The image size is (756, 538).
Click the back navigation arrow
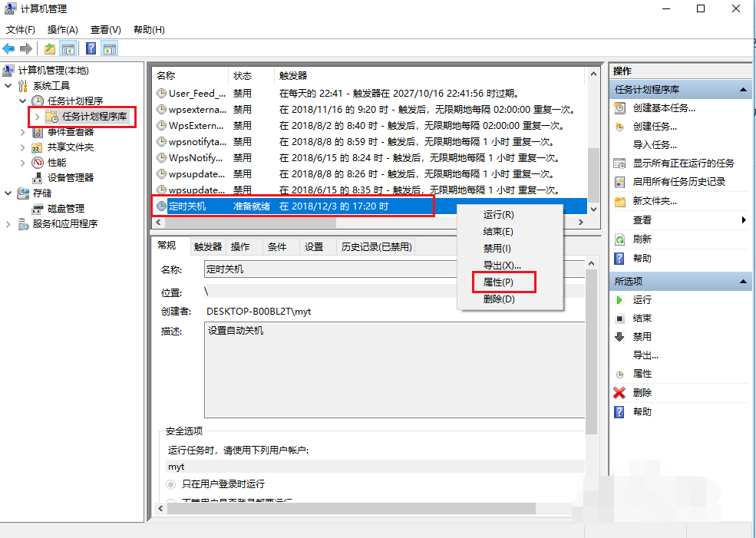pos(8,48)
